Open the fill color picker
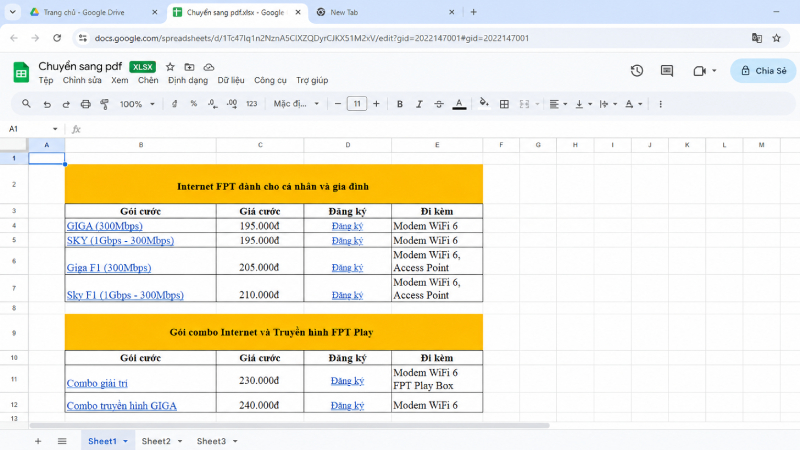 pos(484,104)
